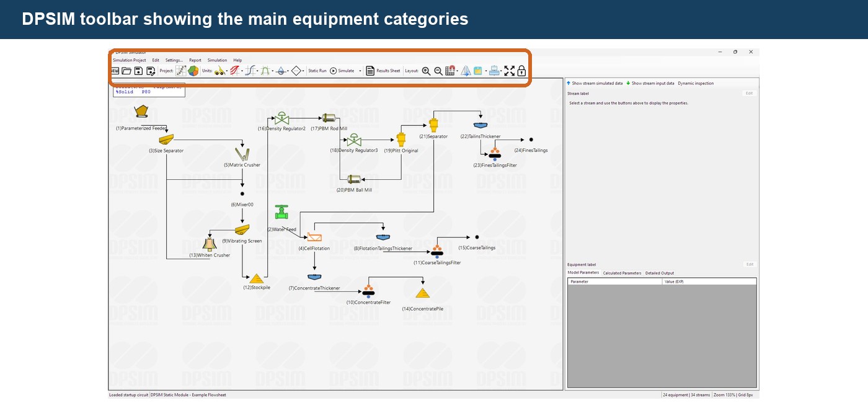Zoom in with the plus magnifier
Image resolution: width=868 pixels, height=403 pixels.
point(426,71)
